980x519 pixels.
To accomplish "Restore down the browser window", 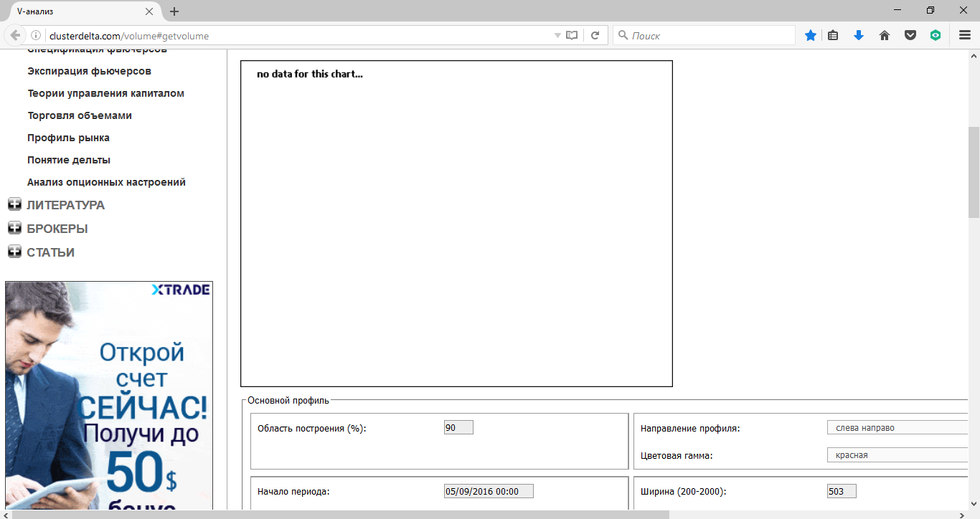I will pyautogui.click(x=930, y=10).
